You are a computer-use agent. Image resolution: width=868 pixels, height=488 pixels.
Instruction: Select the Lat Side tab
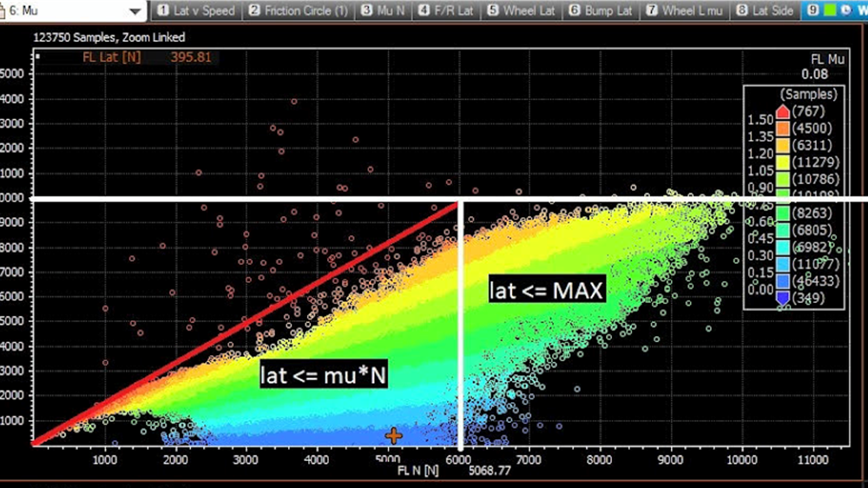[766, 10]
